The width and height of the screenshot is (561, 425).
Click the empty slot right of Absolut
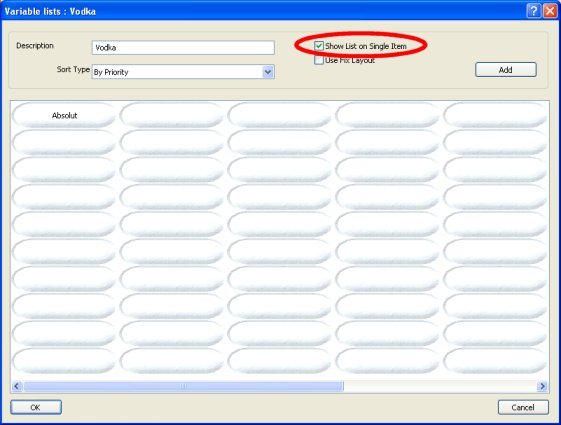coord(172,115)
